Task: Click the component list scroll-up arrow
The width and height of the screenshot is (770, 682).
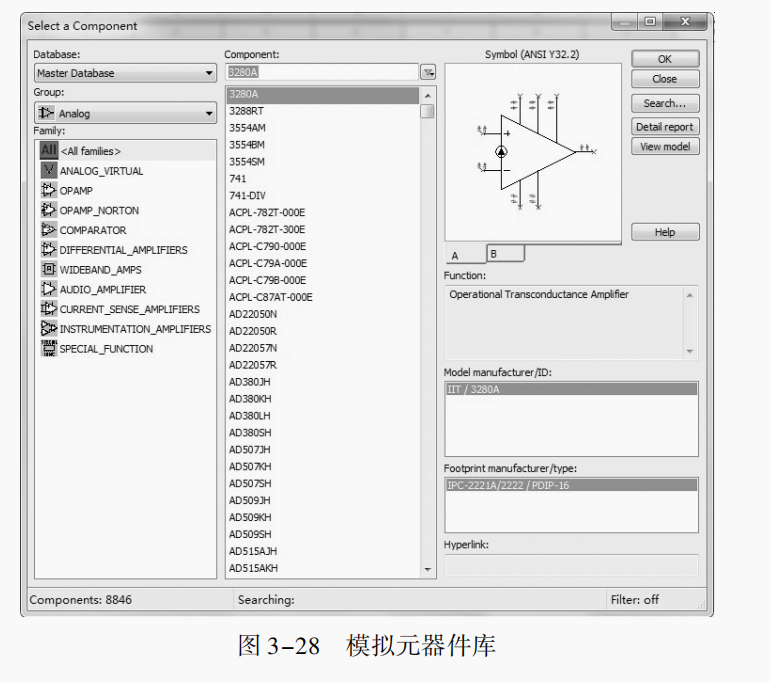Action: pyautogui.click(x=427, y=95)
